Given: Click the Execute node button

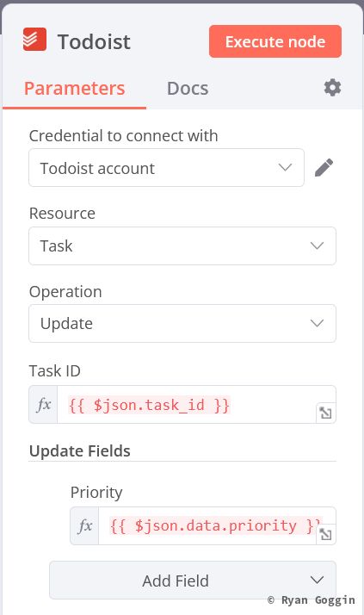Looking at the screenshot, I should click(x=275, y=41).
